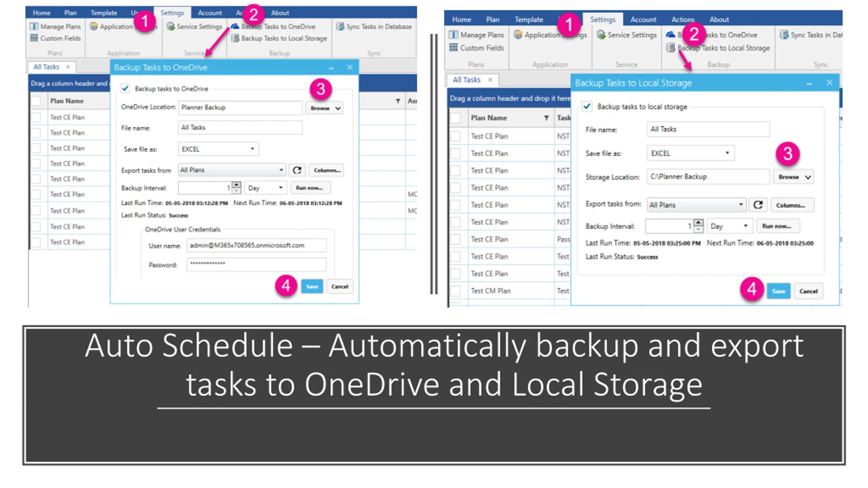The image size is (868, 488).
Task: Click Columns... in OneDrive backup dialog
Action: (x=327, y=170)
